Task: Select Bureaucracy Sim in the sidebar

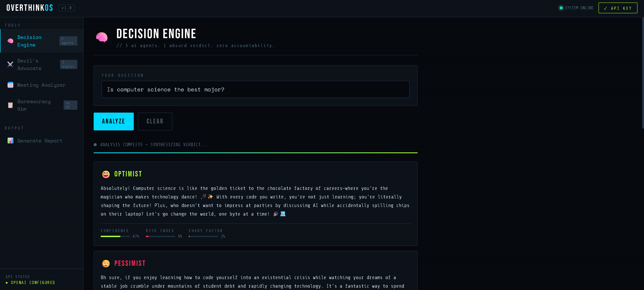Action: (42, 105)
